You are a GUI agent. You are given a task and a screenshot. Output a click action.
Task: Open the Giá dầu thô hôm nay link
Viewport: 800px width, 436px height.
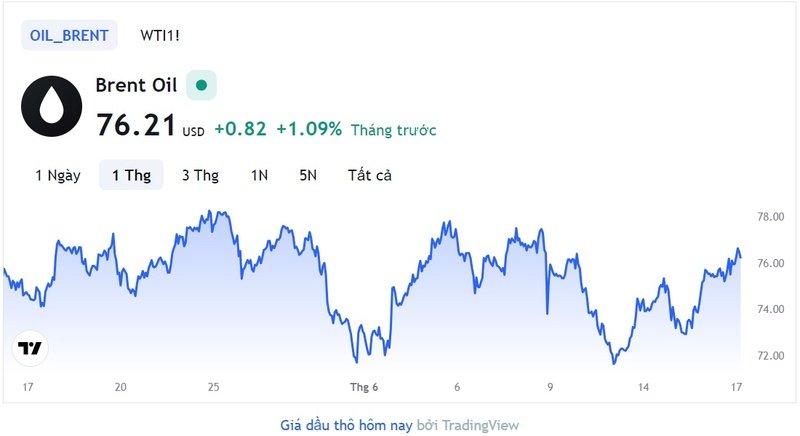pos(346,425)
